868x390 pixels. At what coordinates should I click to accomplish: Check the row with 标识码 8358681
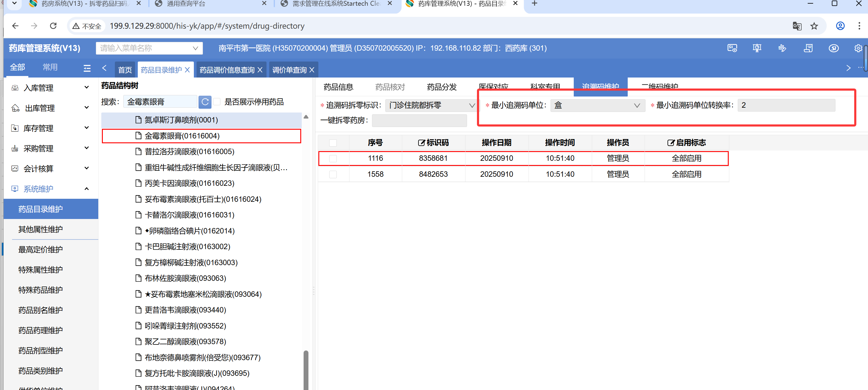pyautogui.click(x=333, y=158)
